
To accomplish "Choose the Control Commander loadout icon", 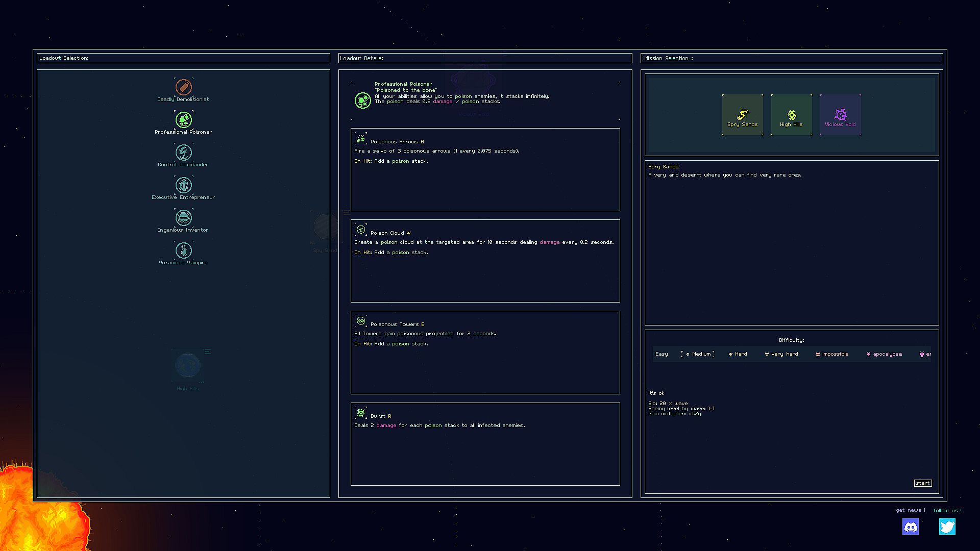I will pos(184,153).
